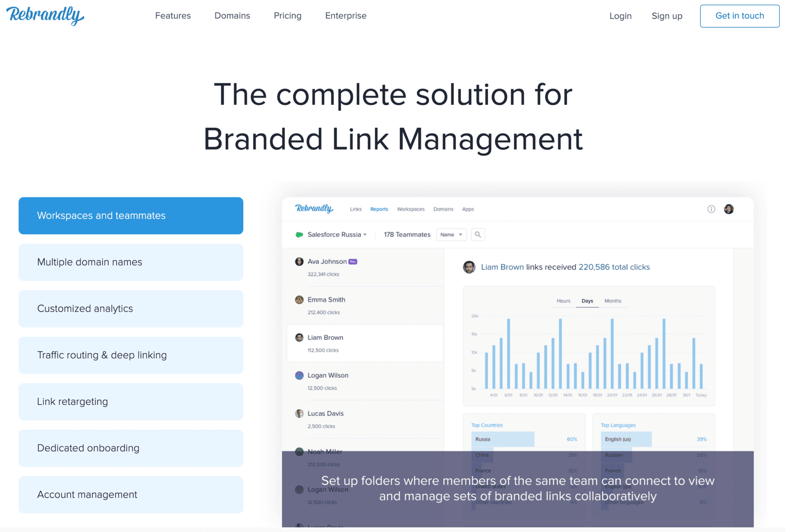Click the Russia bar in Top Countries
Screen dimensions: 786x532
click(x=502, y=439)
